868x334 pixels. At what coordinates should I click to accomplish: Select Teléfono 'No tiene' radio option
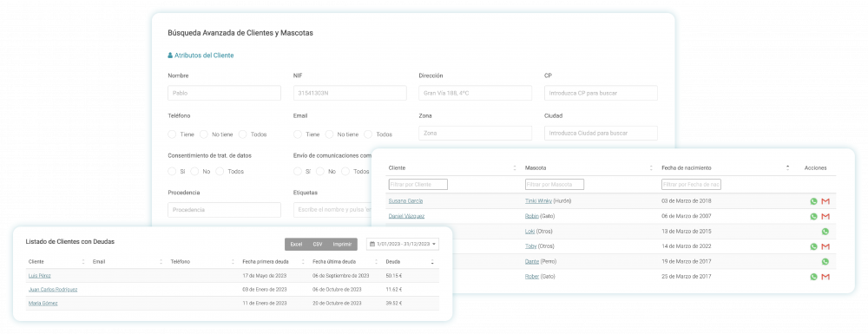(x=204, y=134)
